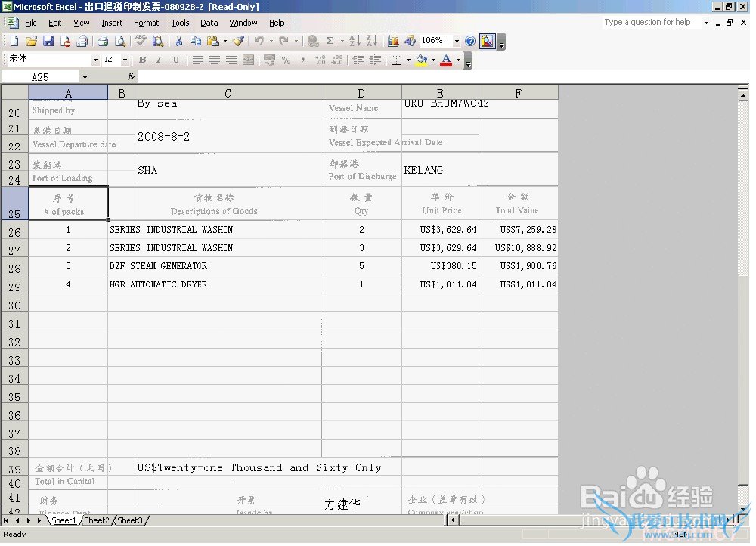Open a file using folder icon
Image resolution: width=756 pixels, height=546 pixels.
(x=31, y=41)
